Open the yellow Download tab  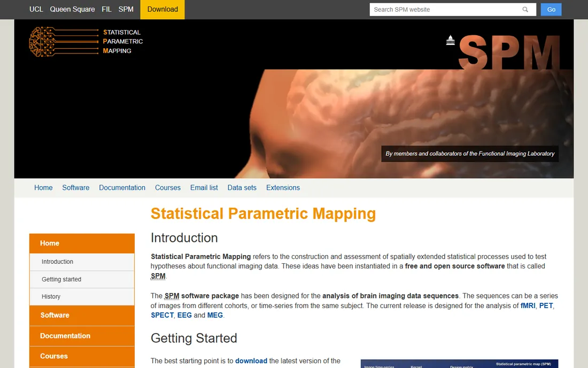(x=163, y=10)
